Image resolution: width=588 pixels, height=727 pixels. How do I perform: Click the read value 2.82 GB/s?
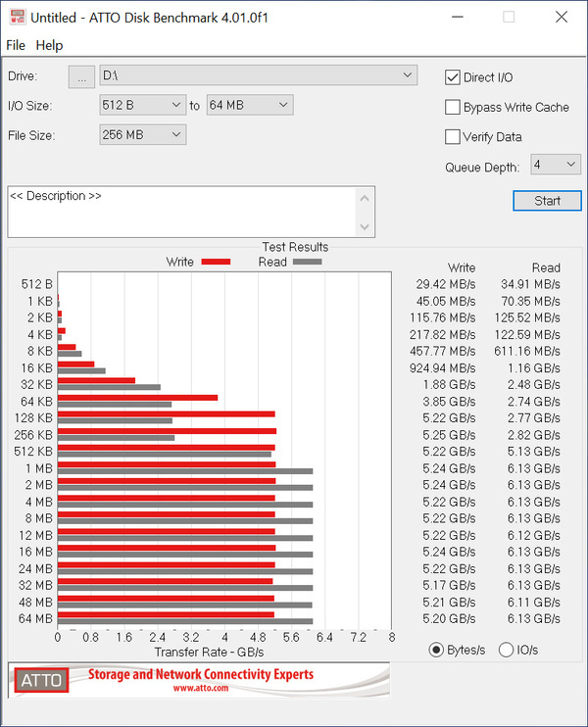(x=534, y=435)
